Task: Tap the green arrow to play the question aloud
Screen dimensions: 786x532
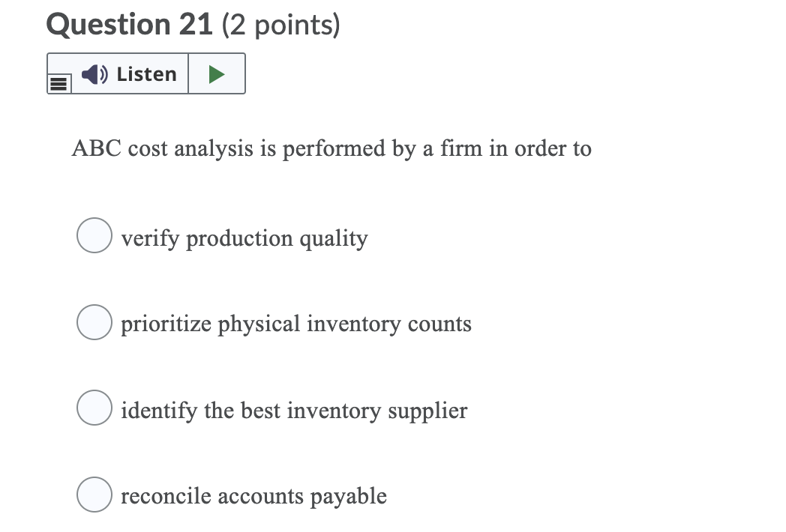Action: tap(216, 73)
